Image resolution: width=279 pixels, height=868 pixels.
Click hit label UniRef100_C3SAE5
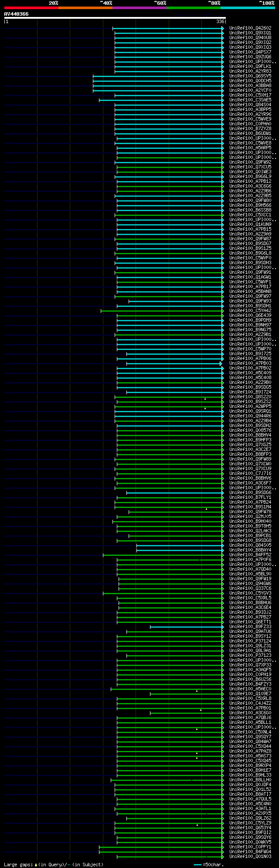[250, 100]
